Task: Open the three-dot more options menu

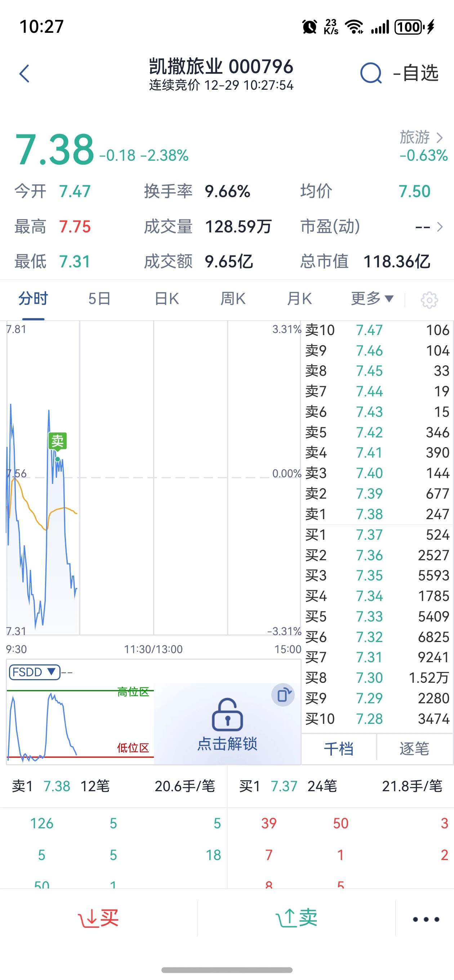Action: coord(426,919)
